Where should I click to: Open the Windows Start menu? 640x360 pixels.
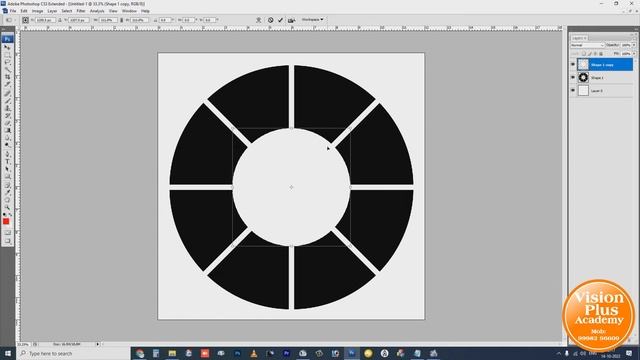click(x=8, y=353)
